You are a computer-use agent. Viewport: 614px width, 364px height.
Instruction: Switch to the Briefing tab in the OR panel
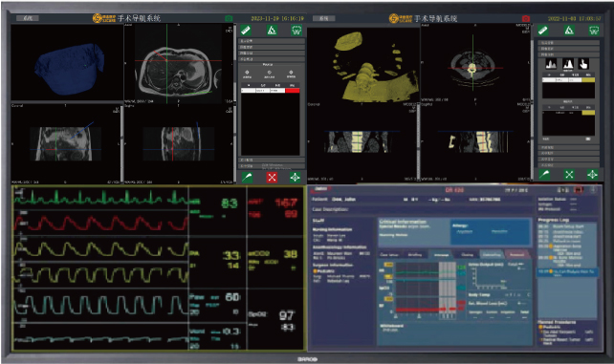click(x=415, y=254)
